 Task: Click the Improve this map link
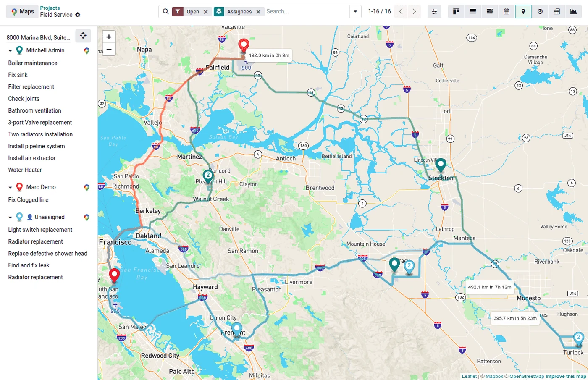[566, 377]
